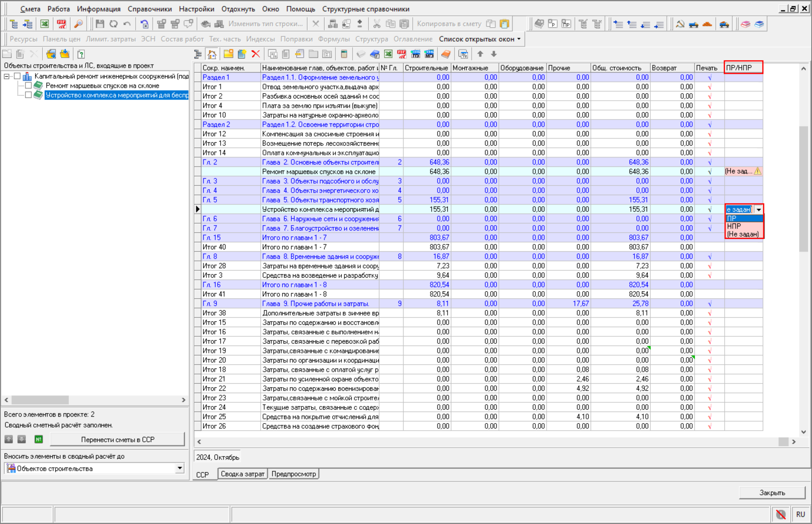
Task: Click the Перенести сметы в ССР button
Action: click(118, 440)
